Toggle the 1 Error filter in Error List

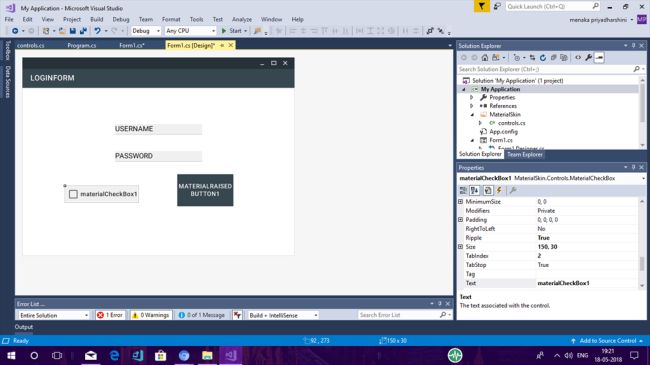110,315
